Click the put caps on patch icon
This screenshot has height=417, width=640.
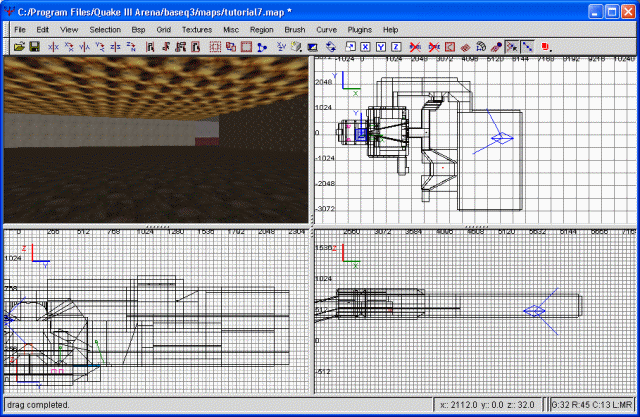(x=496, y=47)
